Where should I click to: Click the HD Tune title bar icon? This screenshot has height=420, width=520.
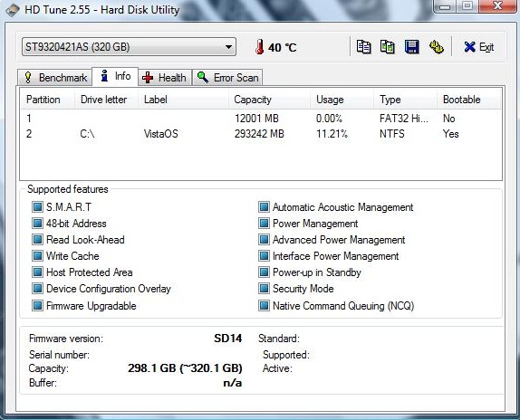pyautogui.click(x=13, y=10)
